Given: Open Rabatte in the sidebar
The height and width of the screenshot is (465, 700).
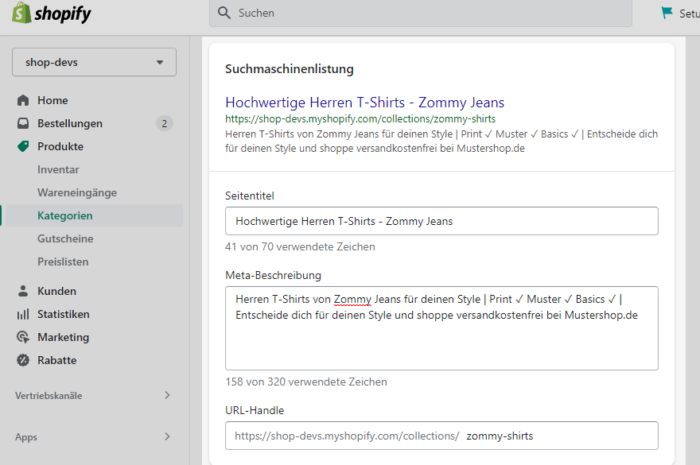Looking at the screenshot, I should 57,360.
